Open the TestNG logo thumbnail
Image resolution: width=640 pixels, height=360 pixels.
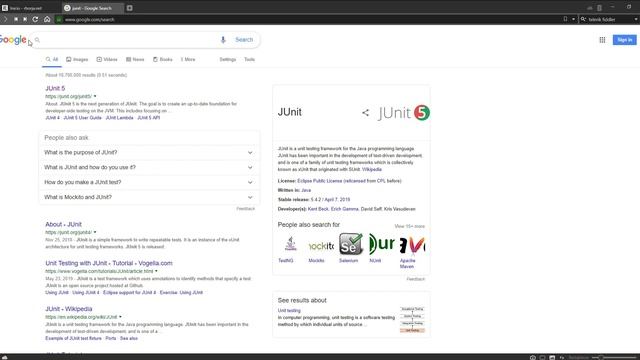pyautogui.click(x=291, y=244)
